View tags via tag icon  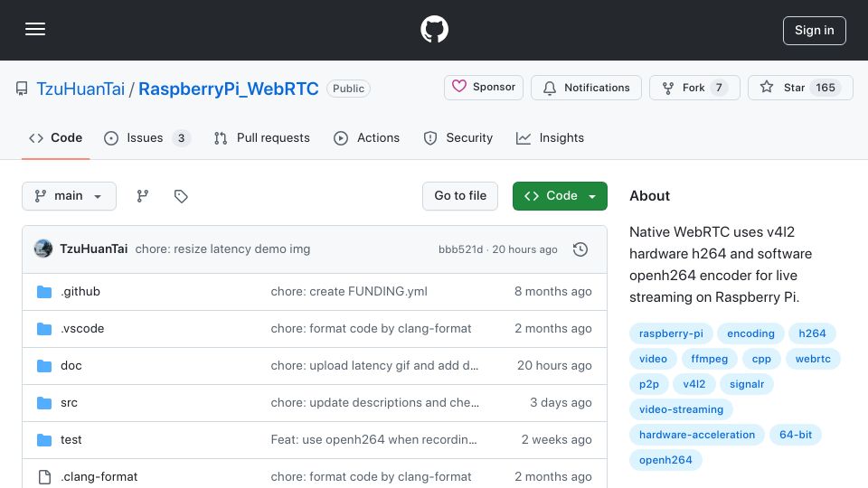click(181, 196)
